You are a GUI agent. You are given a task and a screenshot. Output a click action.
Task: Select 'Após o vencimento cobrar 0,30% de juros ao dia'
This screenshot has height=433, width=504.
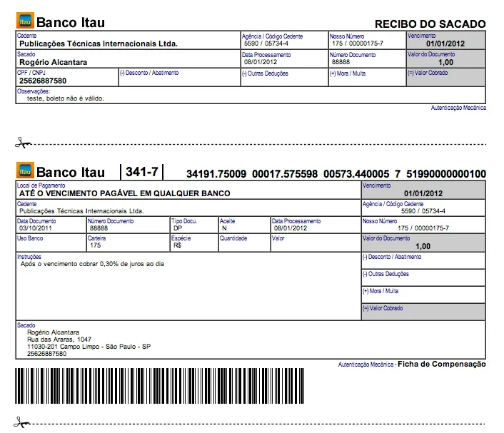coord(92,264)
